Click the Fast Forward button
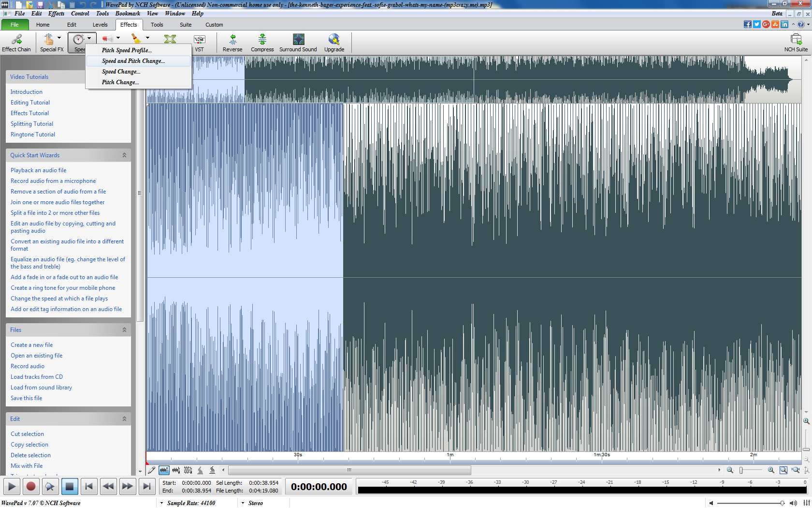 128,487
